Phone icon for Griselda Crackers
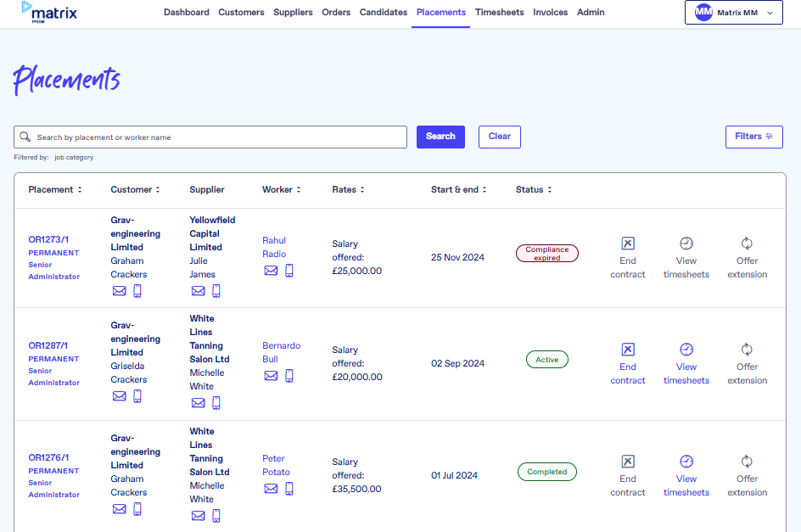801x532 pixels. click(x=137, y=396)
